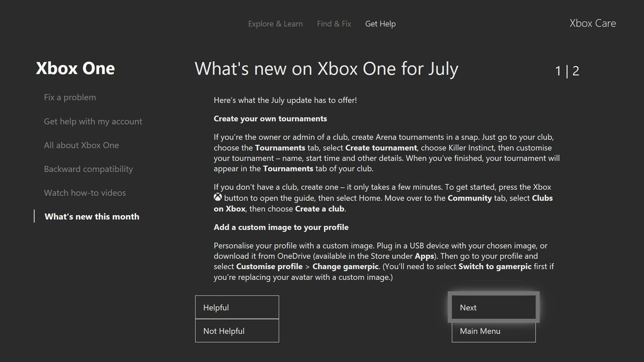
Task: Click the Create your own tournaments subheading
Action: pyautogui.click(x=270, y=119)
